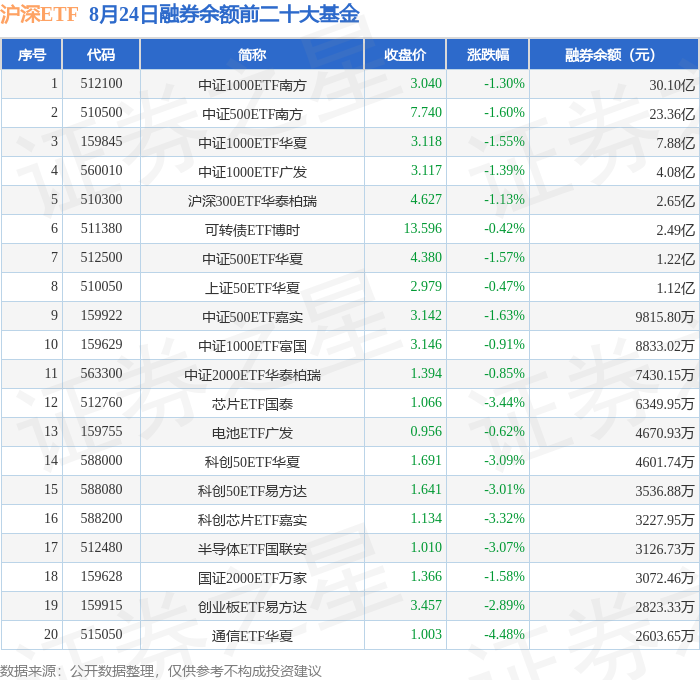Screen dimensions: 700x680
Task: Open 芯片ETF国泰 fund name
Action: [x=252, y=405]
